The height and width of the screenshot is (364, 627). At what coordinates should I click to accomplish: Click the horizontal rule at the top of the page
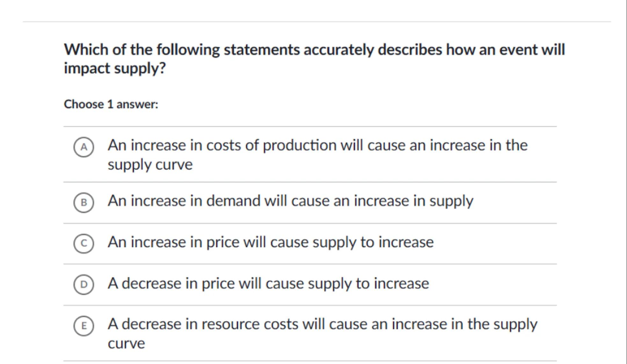point(316,22)
